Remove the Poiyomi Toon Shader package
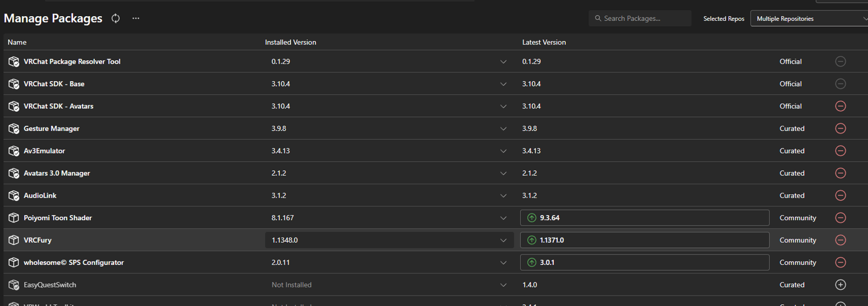 (841, 218)
